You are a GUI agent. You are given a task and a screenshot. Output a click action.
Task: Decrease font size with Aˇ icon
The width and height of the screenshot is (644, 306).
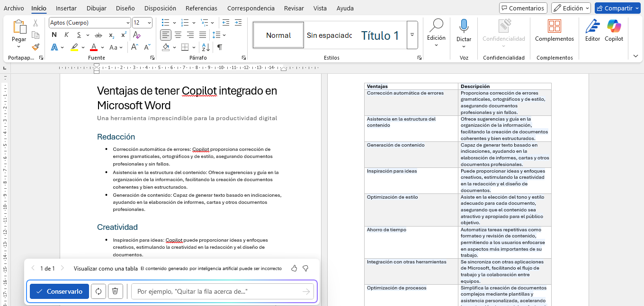click(x=147, y=47)
